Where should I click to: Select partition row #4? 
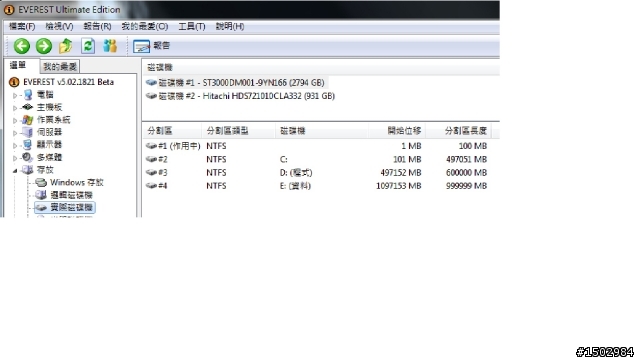point(317,186)
